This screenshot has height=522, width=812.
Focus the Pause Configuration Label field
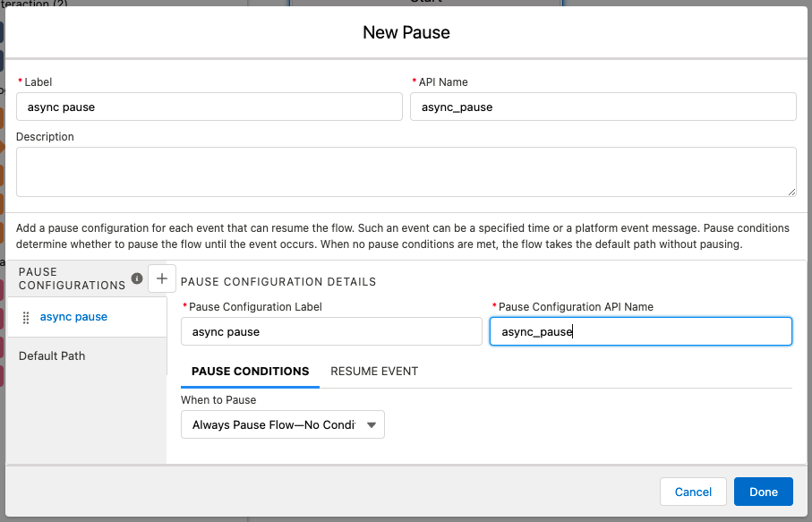[x=331, y=331]
